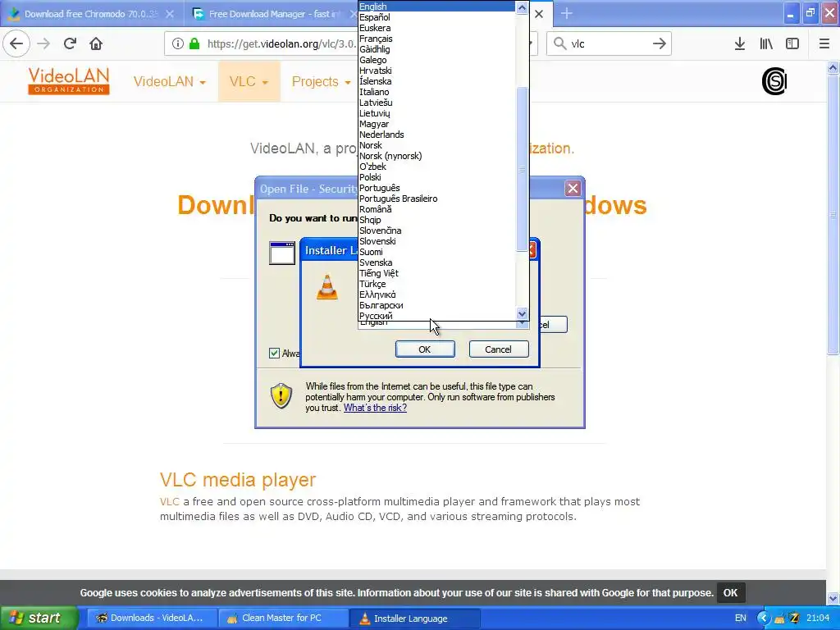This screenshot has width=840, height=630.
Task: Pick Gàidhlig from the language list
Action: click(436, 49)
